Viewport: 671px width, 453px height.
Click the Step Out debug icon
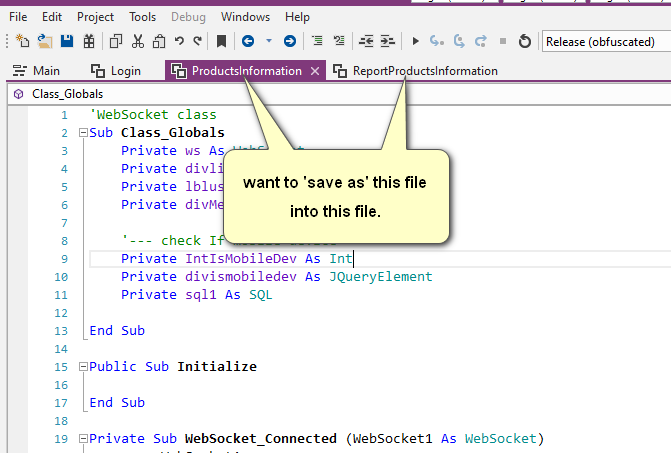pyautogui.click(x=481, y=41)
